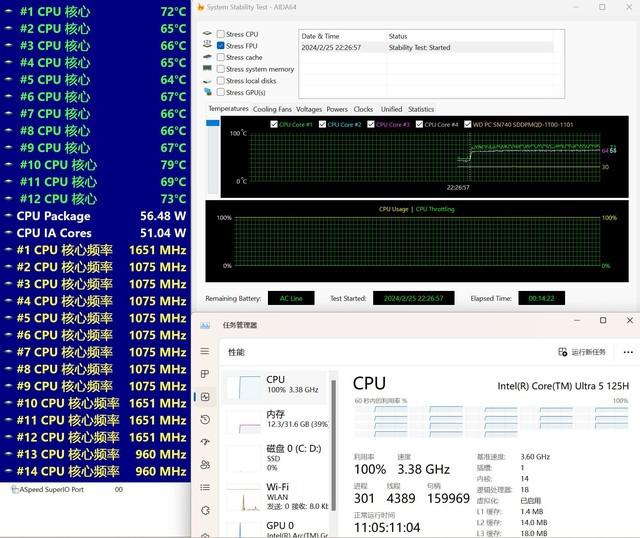Click chip icon beside Stress CPU
Screen dimensions: 640x538
click(207, 33)
